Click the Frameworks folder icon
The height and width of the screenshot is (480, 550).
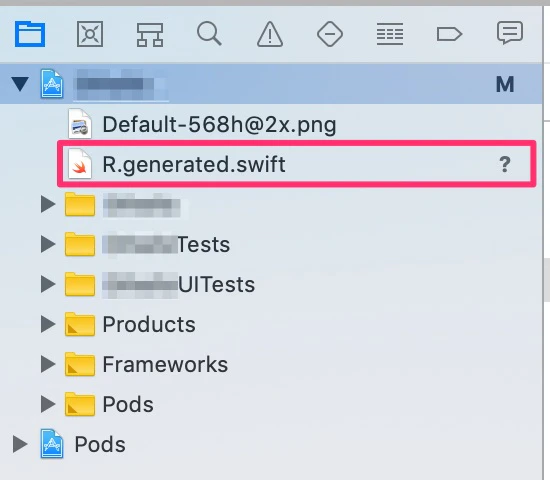tap(80, 364)
